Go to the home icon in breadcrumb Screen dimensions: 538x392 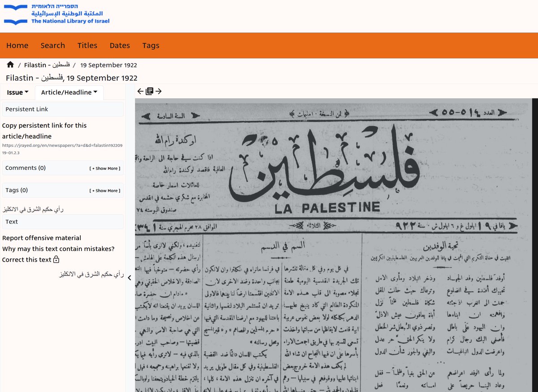point(10,65)
